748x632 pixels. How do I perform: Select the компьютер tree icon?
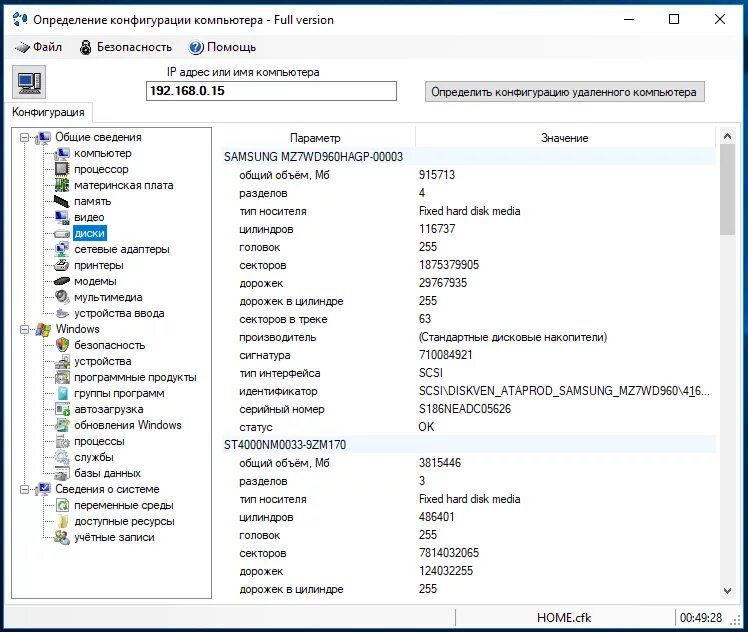pyautogui.click(x=62, y=154)
